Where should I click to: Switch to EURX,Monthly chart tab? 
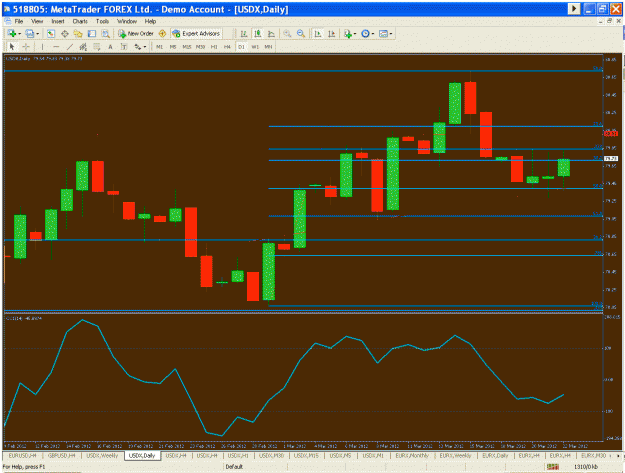point(412,455)
